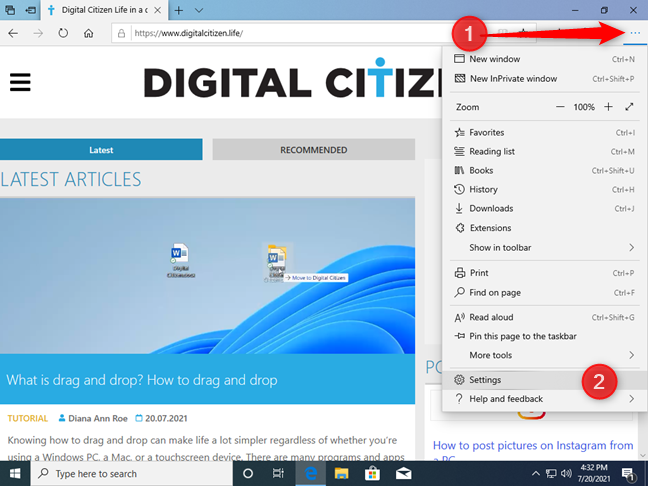The image size is (648, 486).
Task: Click the network icon in system tray
Action: pyautogui.click(x=551, y=474)
